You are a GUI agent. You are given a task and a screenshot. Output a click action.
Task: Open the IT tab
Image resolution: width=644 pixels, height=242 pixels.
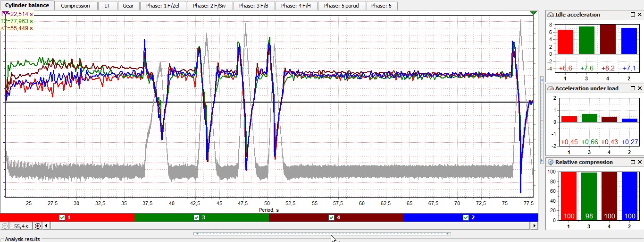click(x=107, y=6)
